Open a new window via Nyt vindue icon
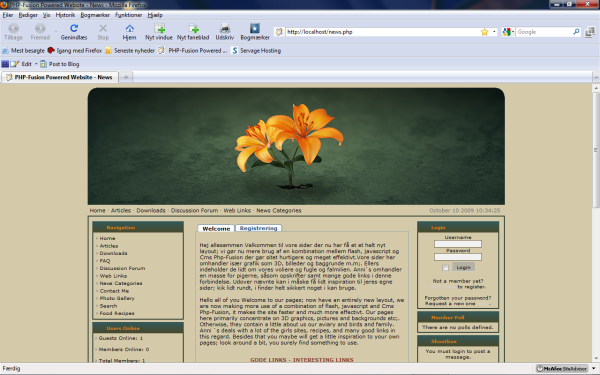Screen dimensions: 600x375 tap(159, 28)
